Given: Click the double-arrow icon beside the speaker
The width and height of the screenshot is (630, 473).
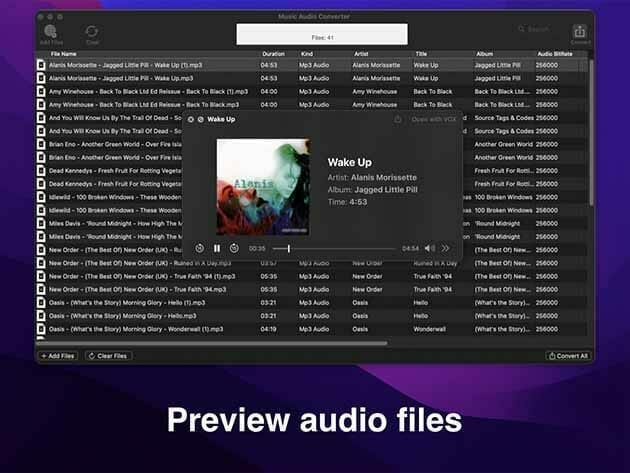Looking at the screenshot, I should [445, 248].
